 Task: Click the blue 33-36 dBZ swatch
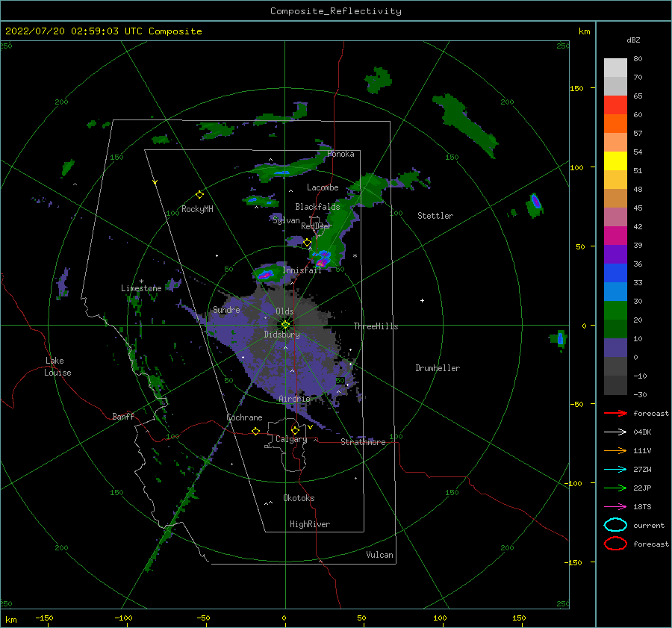pos(615,273)
